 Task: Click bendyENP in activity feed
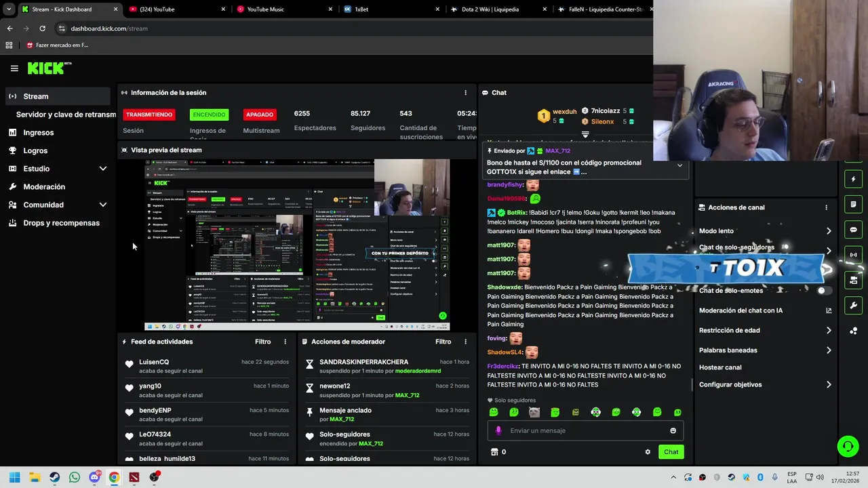coord(155,410)
